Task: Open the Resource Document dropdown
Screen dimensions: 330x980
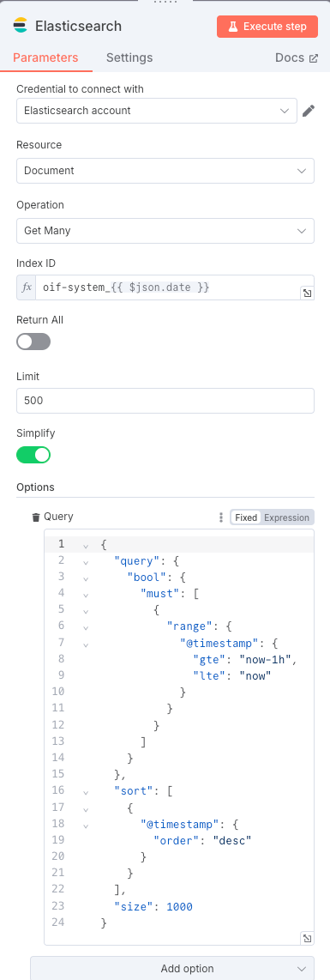Action: point(165,171)
